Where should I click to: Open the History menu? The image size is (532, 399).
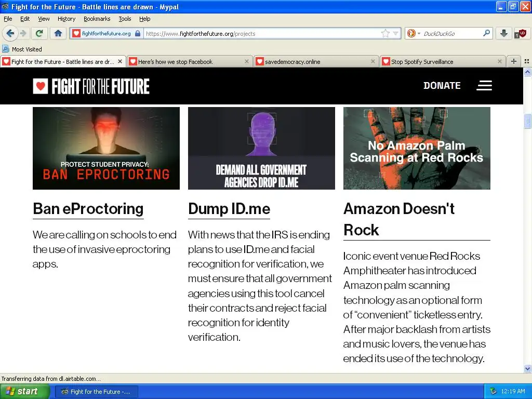tap(66, 19)
